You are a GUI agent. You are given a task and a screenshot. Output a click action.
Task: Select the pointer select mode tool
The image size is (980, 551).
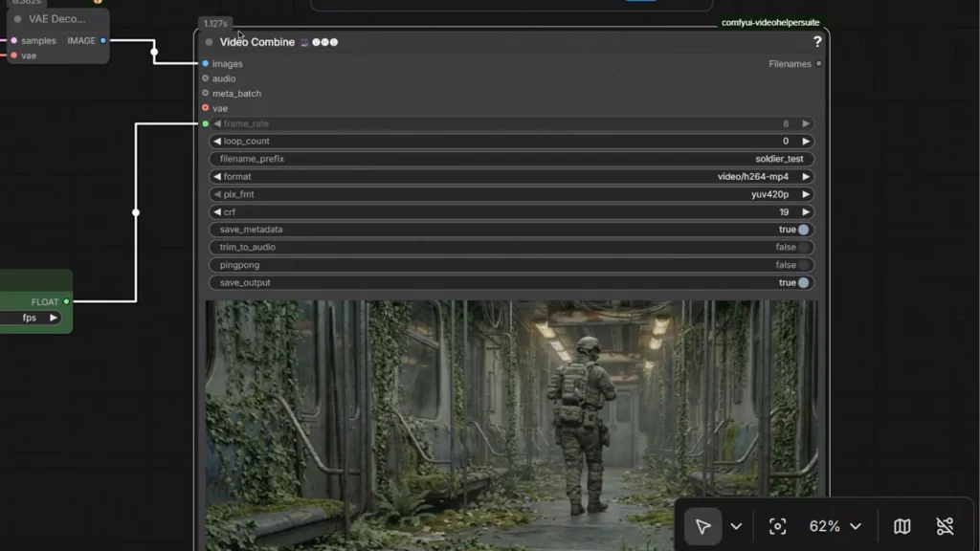(702, 527)
